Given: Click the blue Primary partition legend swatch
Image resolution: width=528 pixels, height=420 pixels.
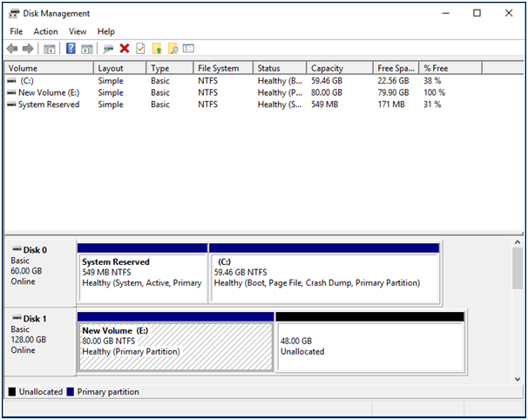Looking at the screenshot, I should click(71, 392).
